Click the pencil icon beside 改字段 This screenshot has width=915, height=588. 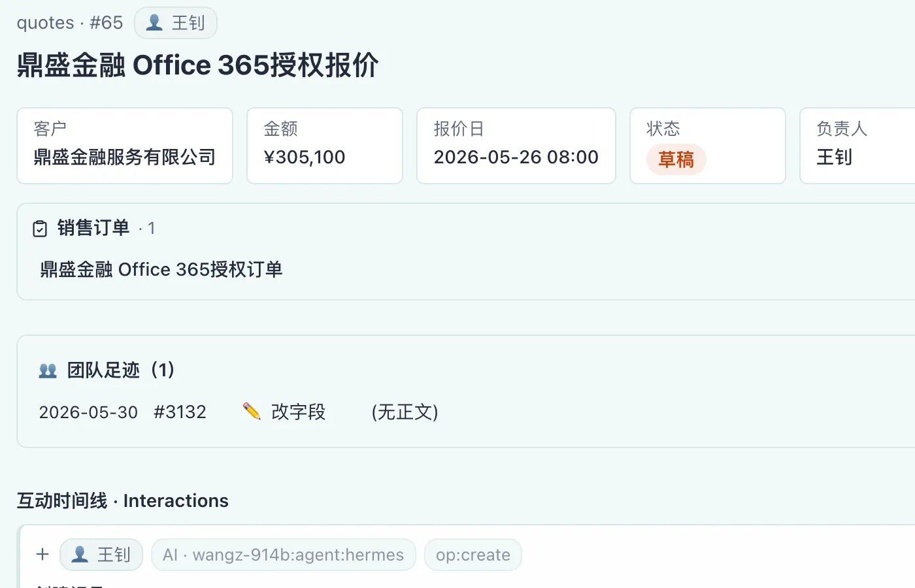pyautogui.click(x=252, y=412)
